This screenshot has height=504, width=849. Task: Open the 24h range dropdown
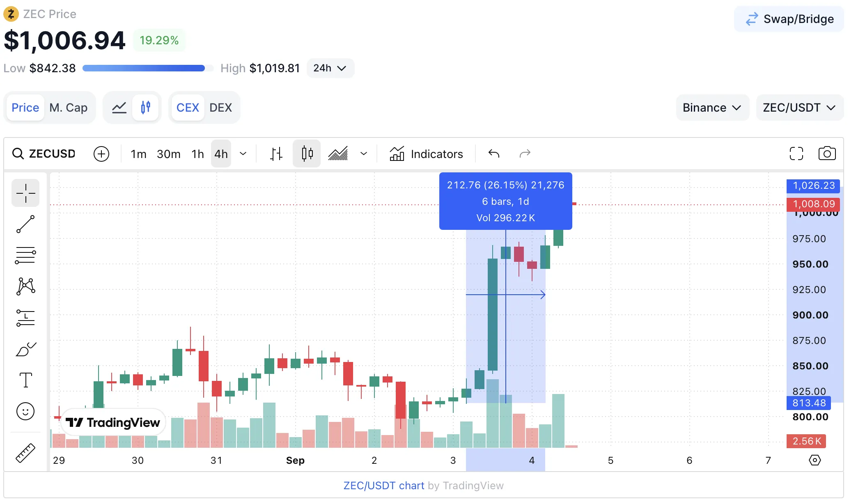click(x=330, y=68)
